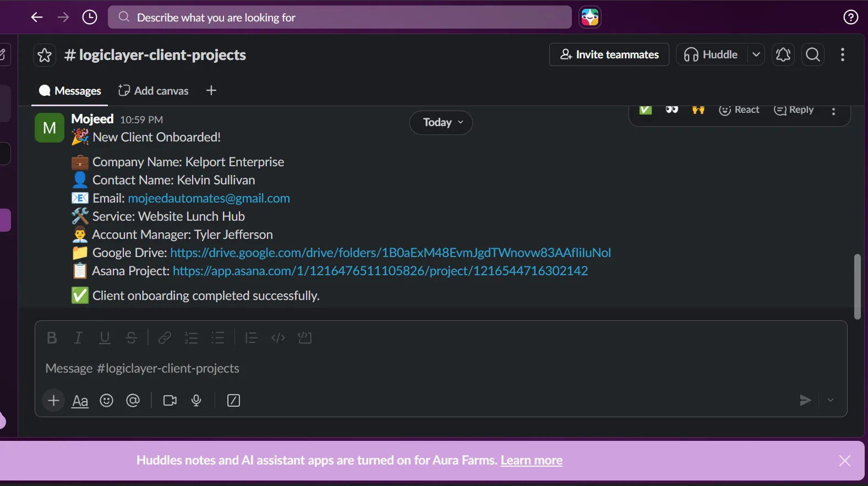Open the Slack AI assistant icon beside search
Viewport: 868px width, 486px height.
tap(590, 18)
